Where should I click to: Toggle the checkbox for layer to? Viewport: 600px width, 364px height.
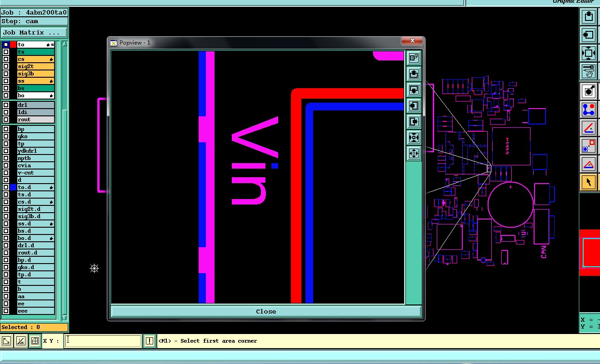point(6,45)
